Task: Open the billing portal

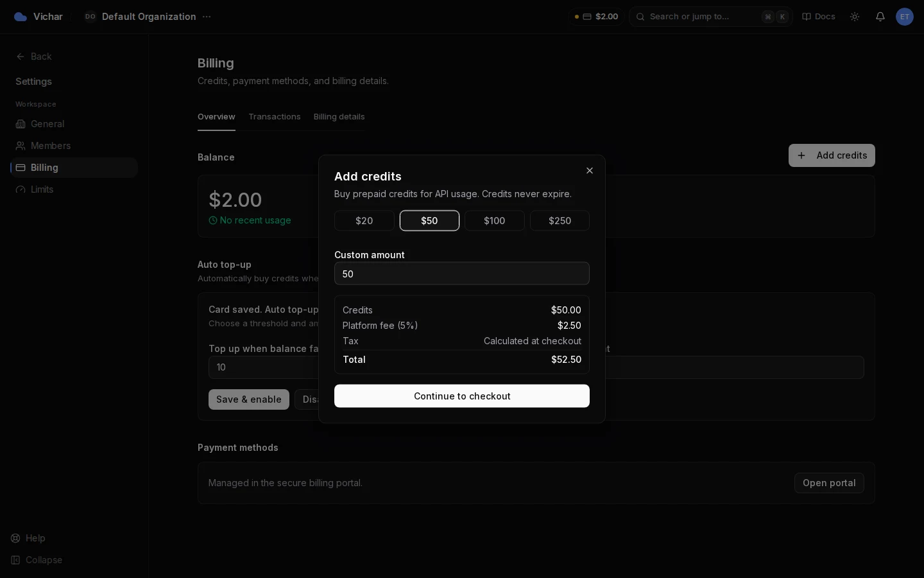Action: click(x=829, y=483)
